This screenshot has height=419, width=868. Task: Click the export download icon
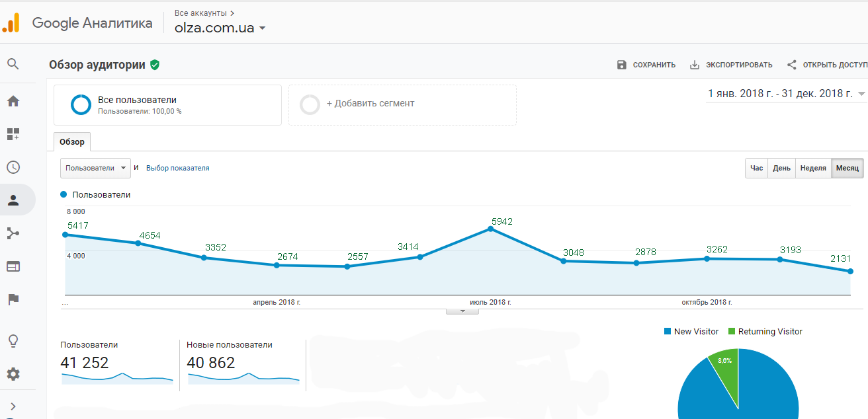tap(695, 65)
